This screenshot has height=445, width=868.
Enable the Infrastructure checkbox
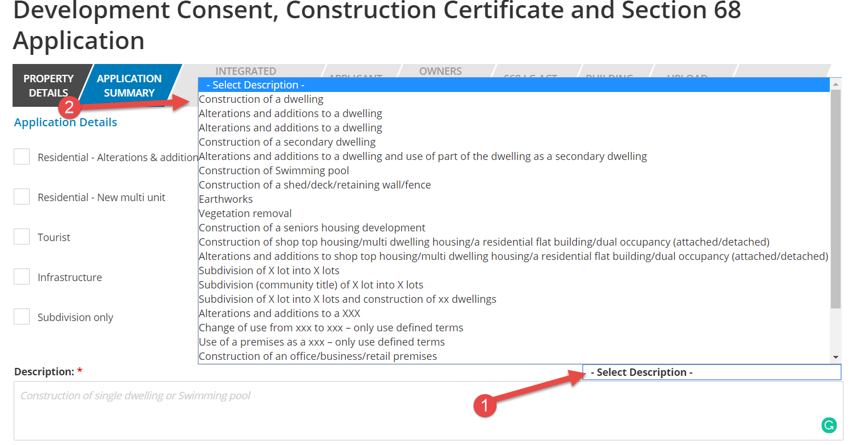click(x=22, y=276)
